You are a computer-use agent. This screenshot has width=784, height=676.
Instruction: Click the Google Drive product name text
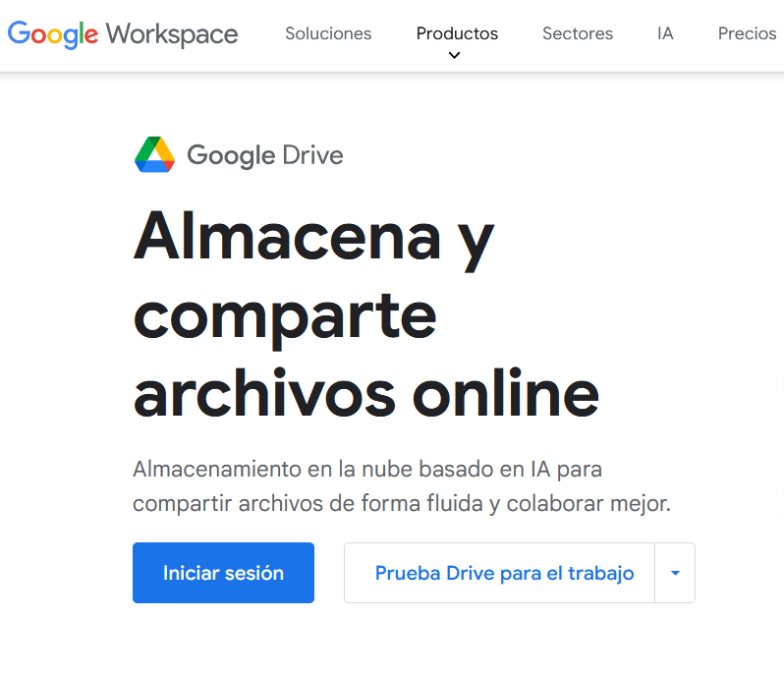[264, 155]
